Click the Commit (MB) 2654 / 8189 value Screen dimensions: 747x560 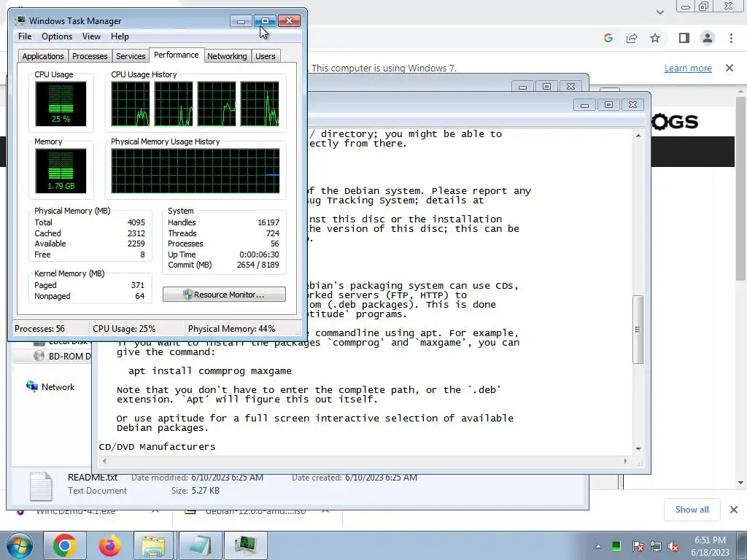[x=258, y=265]
